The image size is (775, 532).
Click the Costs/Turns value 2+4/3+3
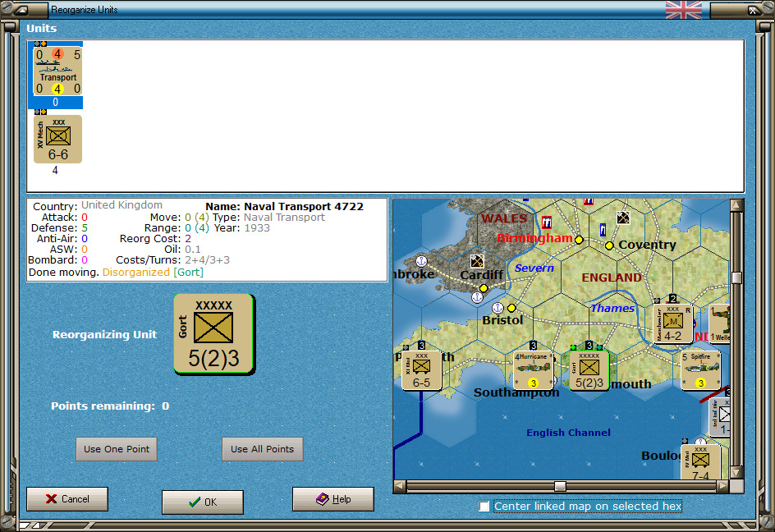click(x=207, y=260)
